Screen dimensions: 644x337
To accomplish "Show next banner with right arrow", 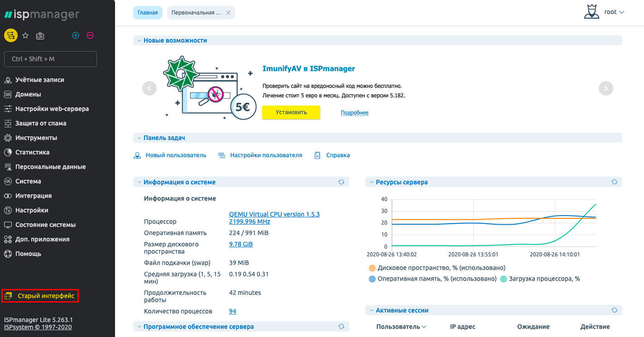I will coord(606,88).
